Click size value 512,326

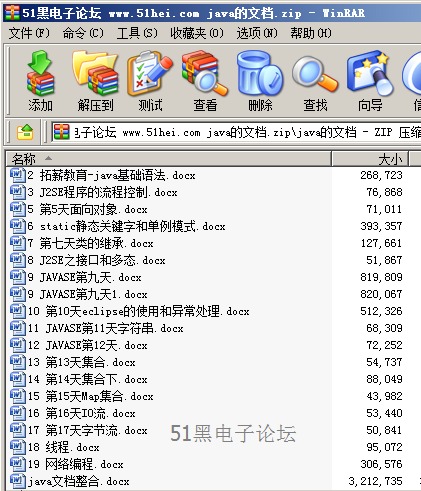pos(381,311)
